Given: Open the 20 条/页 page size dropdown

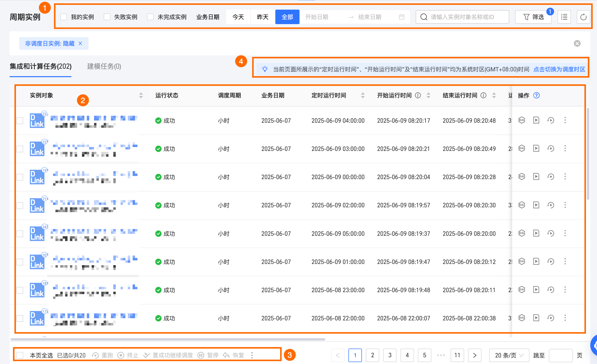Looking at the screenshot, I should 509,355.
